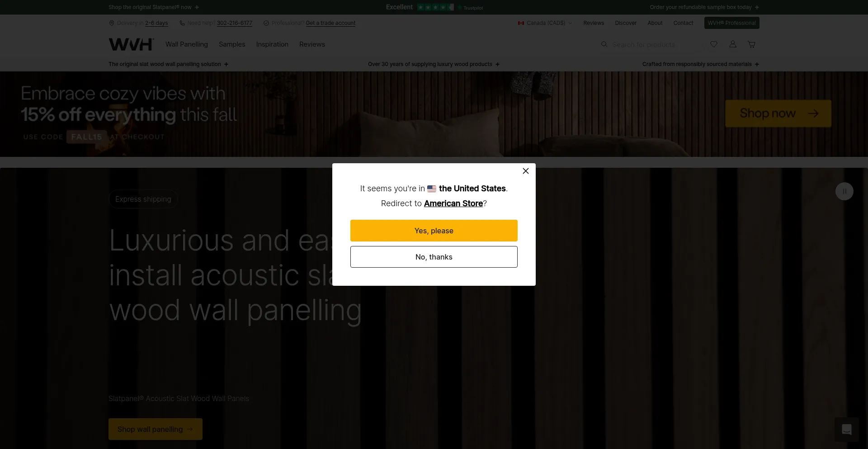Image resolution: width=868 pixels, height=449 pixels.
Task: Expand 'Crafted from responsibly sourced materials'
Action: pos(700,64)
